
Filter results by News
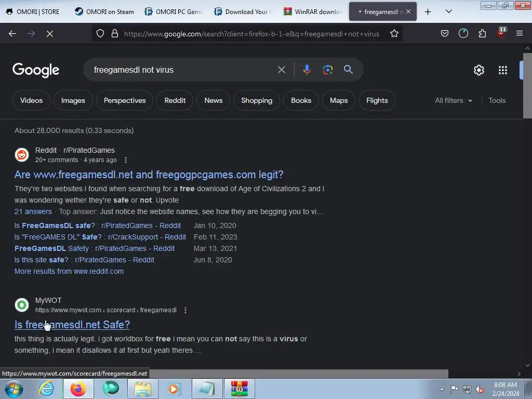click(x=214, y=100)
